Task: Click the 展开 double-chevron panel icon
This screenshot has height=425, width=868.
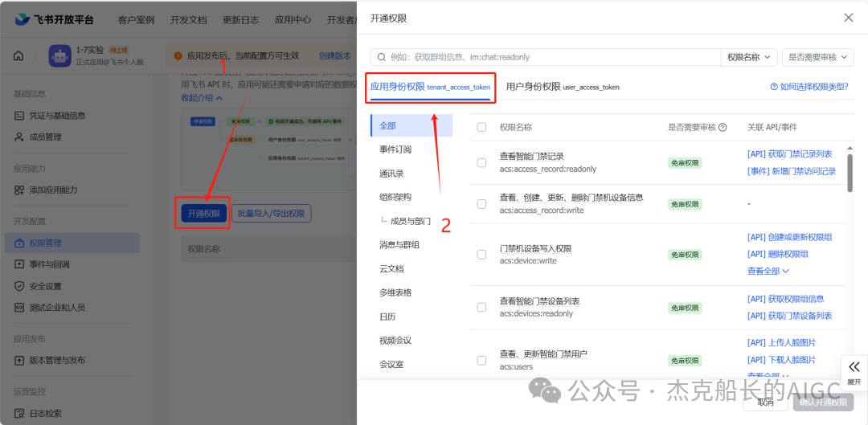Action: tap(854, 367)
